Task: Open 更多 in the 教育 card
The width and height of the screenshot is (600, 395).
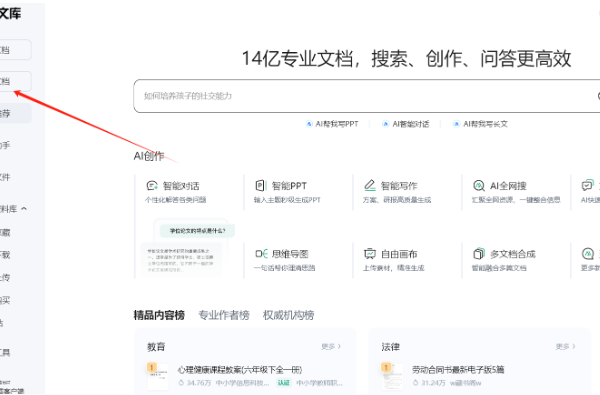Action: pyautogui.click(x=331, y=346)
